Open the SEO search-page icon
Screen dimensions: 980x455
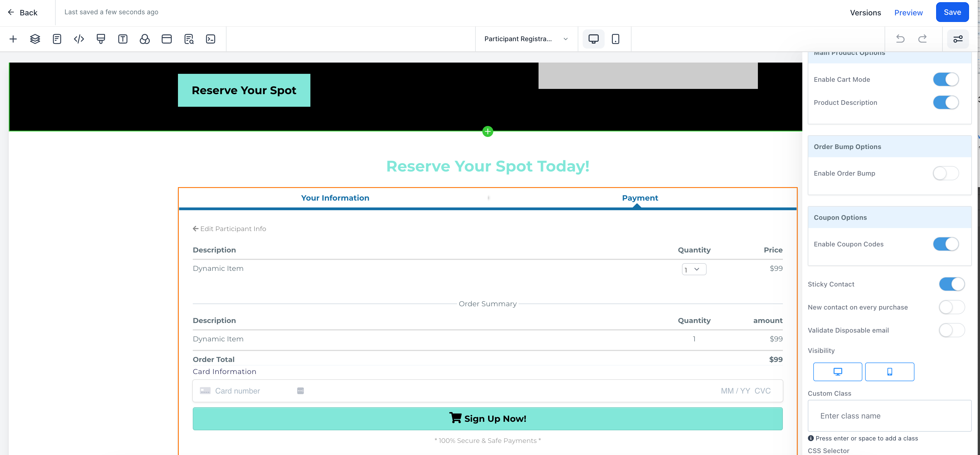pyautogui.click(x=189, y=39)
